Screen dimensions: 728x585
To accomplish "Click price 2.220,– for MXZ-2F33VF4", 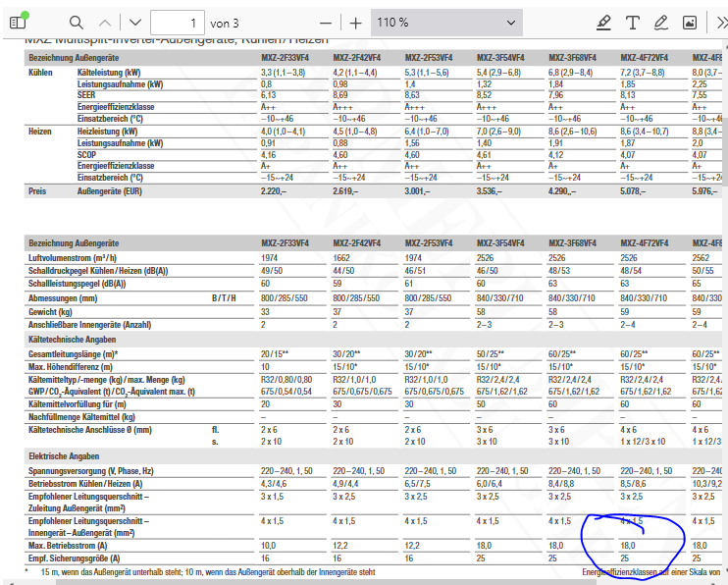I will [x=274, y=191].
